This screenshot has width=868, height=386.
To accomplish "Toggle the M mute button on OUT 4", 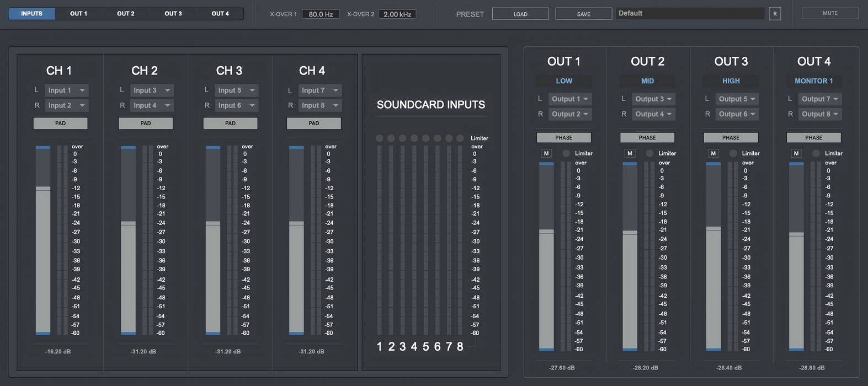I will point(796,153).
